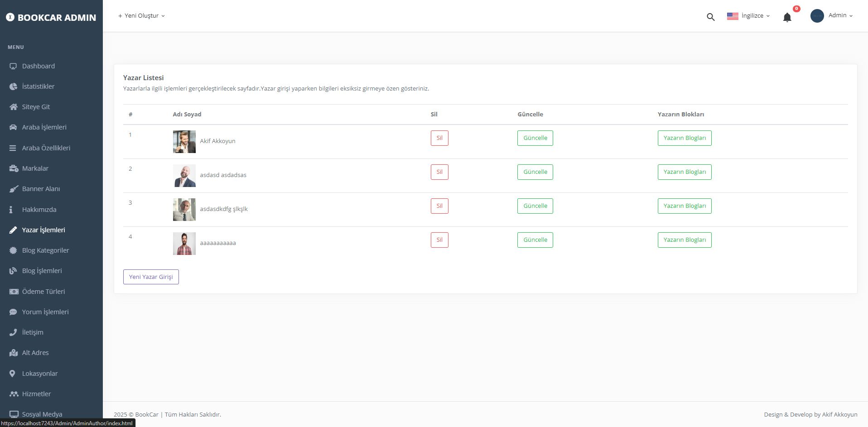868x427 pixels.
Task: Open Yorum İşlemleri from the menu
Action: click(x=44, y=312)
